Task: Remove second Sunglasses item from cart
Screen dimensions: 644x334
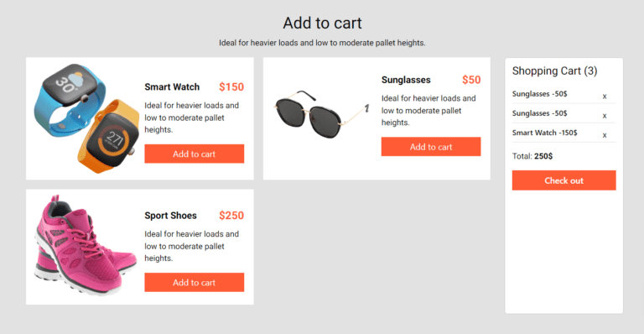Action: click(x=604, y=116)
